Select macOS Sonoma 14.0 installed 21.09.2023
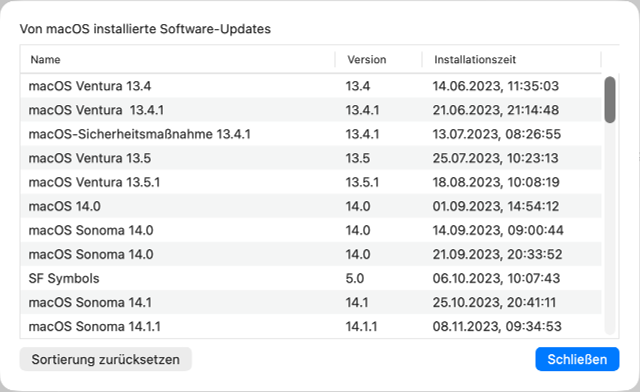 [311, 254]
